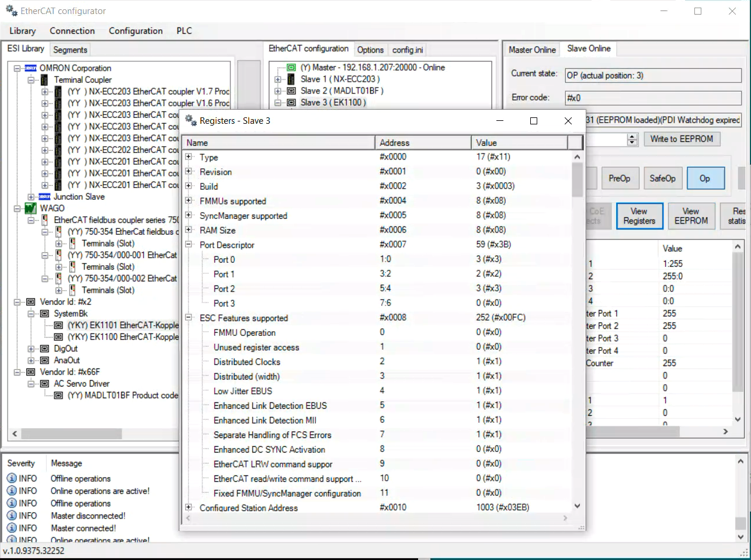This screenshot has height=560, width=751.
Task: Open the config.ini tab
Action: (x=408, y=50)
